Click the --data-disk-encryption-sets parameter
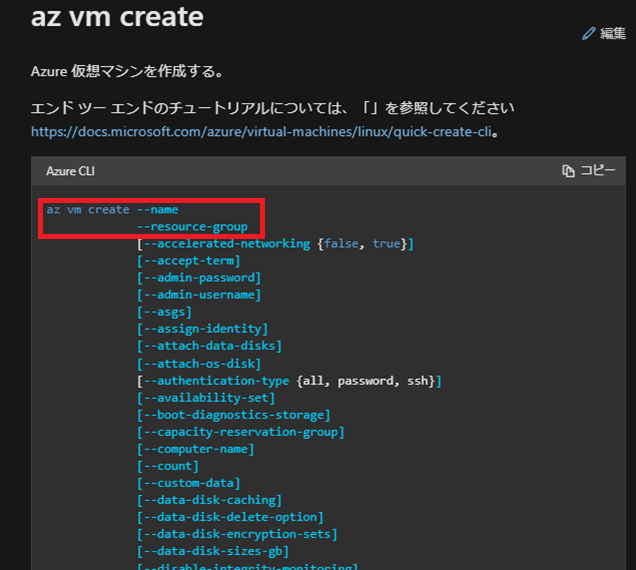This screenshot has height=570, width=636. pyautogui.click(x=237, y=534)
